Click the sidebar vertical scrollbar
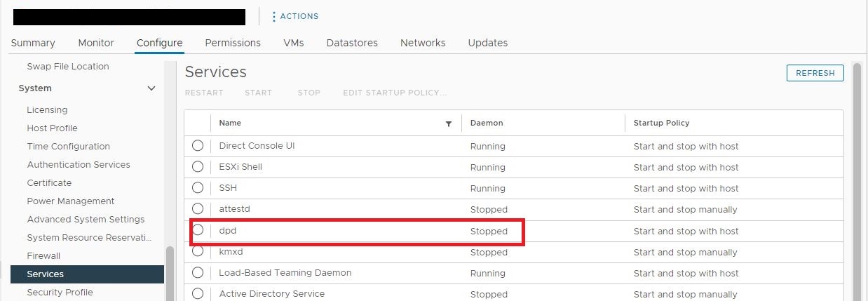The height and width of the screenshot is (301, 868). [169, 274]
